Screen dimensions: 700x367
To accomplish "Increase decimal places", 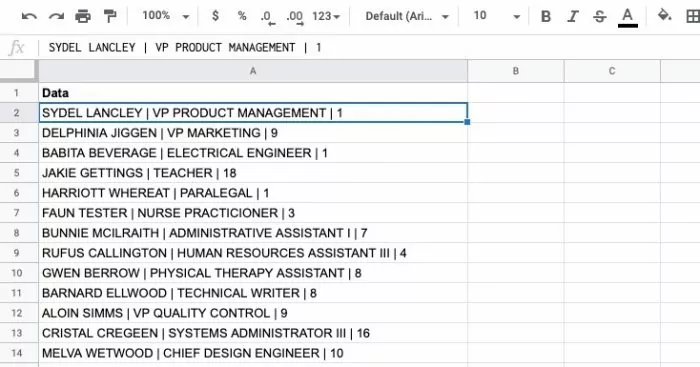I will [295, 17].
